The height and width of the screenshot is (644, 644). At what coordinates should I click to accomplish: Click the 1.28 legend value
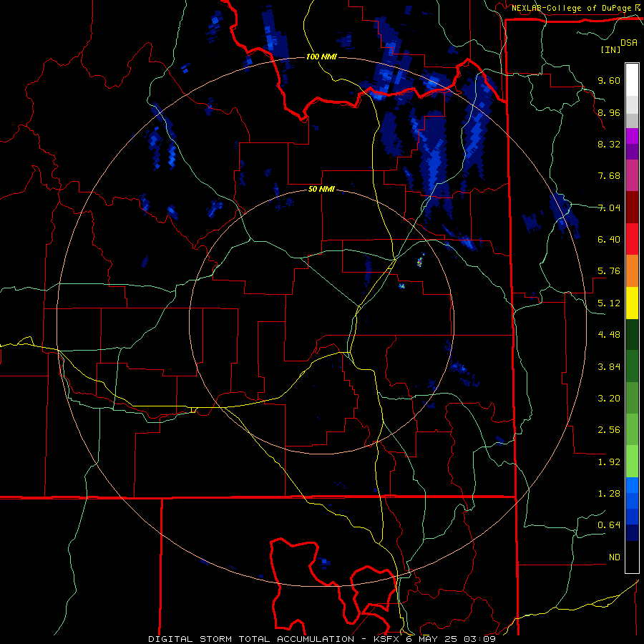pos(609,494)
